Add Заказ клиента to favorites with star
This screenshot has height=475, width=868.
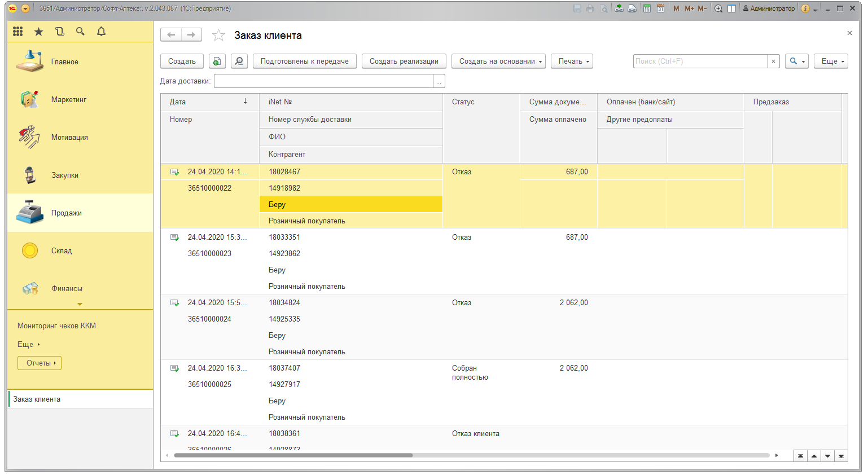[218, 36]
